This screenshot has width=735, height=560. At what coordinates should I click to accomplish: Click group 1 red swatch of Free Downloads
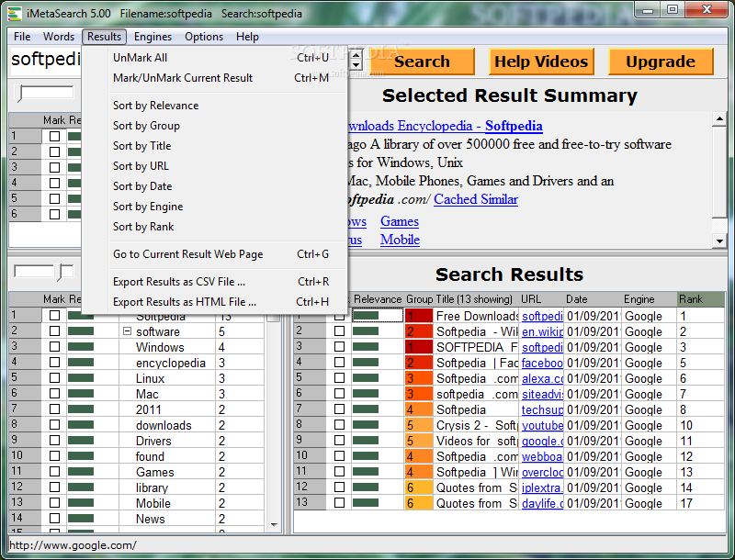click(x=419, y=316)
